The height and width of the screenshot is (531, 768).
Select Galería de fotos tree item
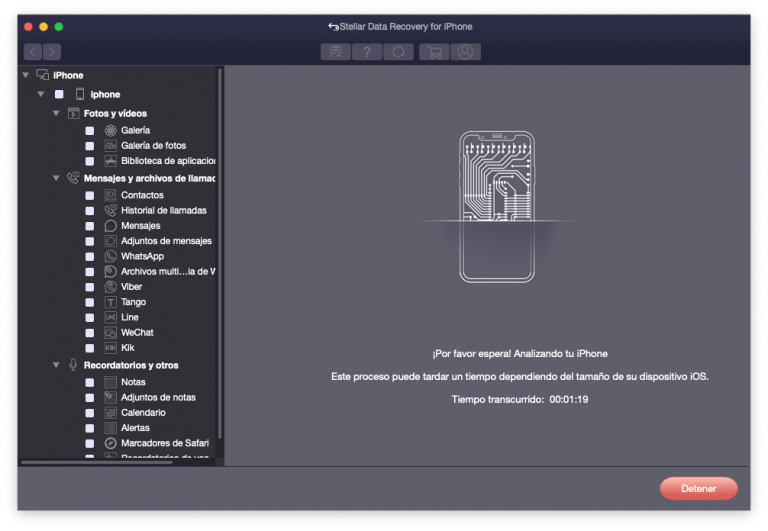coord(153,145)
